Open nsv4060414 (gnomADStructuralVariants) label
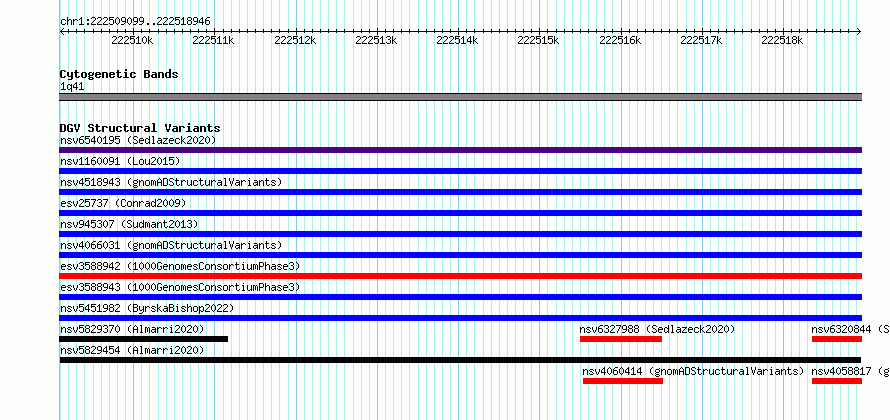Viewport: 890px width, 420px height. coord(694,371)
